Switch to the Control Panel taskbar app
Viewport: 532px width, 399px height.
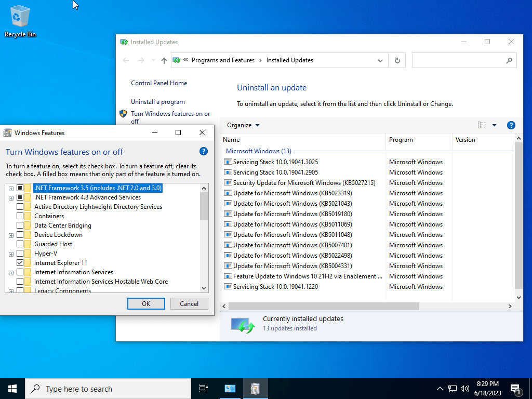tap(230, 389)
